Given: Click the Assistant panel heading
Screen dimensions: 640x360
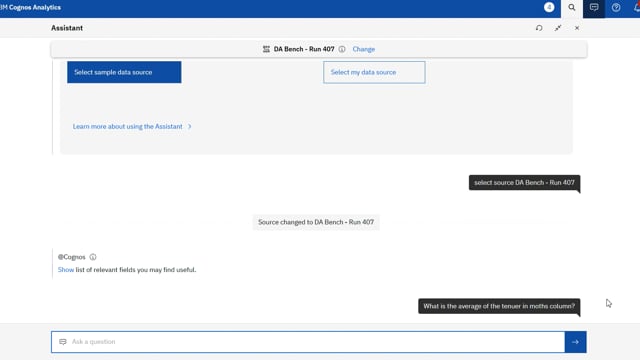Looking at the screenshot, I should 67,28.
